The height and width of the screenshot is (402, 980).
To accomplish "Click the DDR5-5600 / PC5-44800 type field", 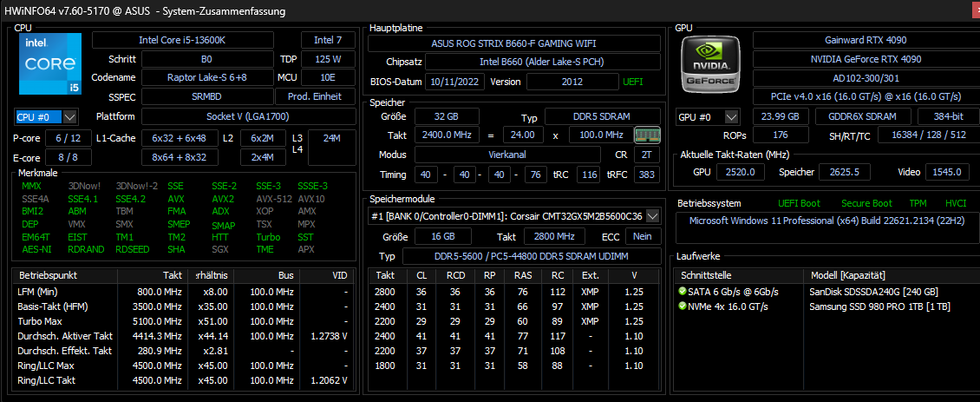I will pos(532,257).
